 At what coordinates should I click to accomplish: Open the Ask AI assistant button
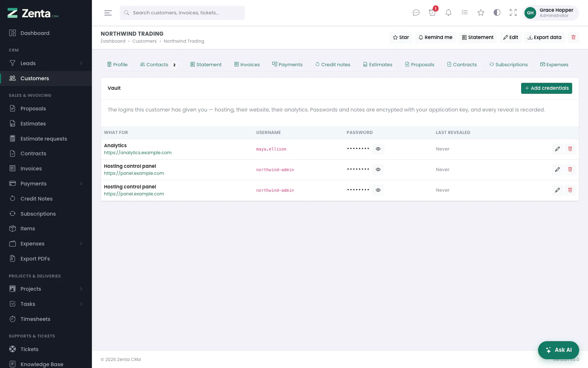coord(558,350)
